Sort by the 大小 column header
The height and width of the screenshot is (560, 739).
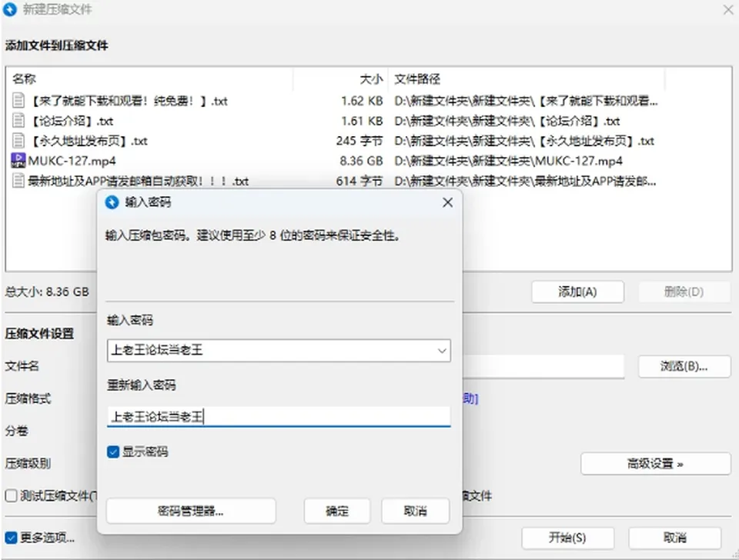[x=371, y=78]
